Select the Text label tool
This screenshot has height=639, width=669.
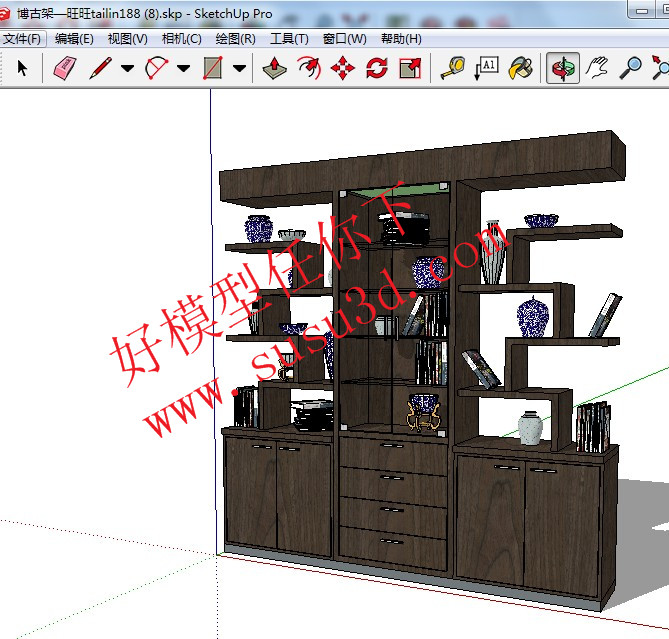pyautogui.click(x=486, y=68)
